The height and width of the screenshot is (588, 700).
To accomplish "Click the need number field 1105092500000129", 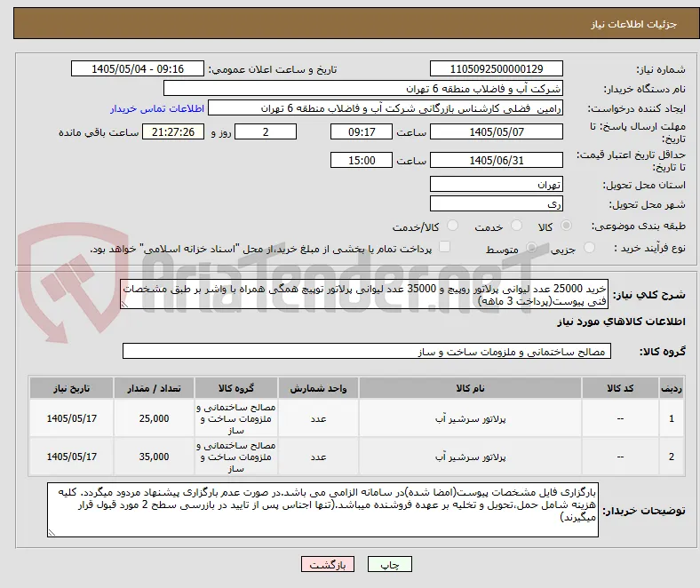I will pyautogui.click(x=497, y=68).
